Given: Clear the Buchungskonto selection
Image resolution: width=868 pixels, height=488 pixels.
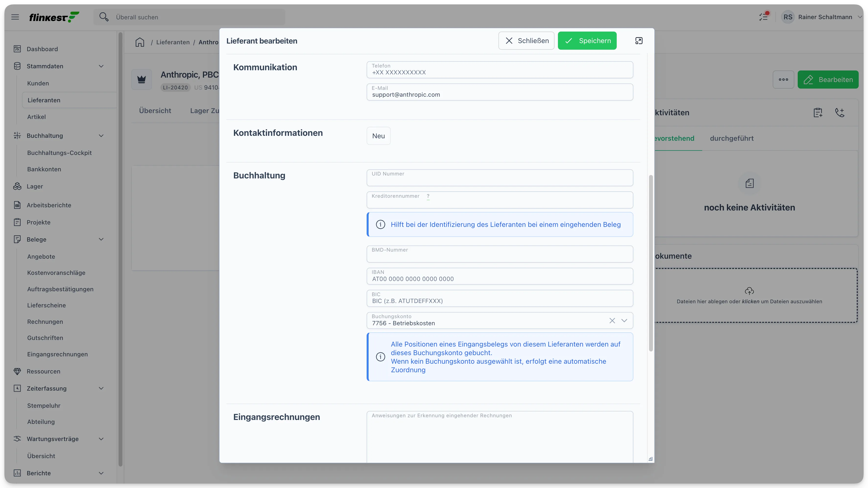Looking at the screenshot, I should 612,321.
